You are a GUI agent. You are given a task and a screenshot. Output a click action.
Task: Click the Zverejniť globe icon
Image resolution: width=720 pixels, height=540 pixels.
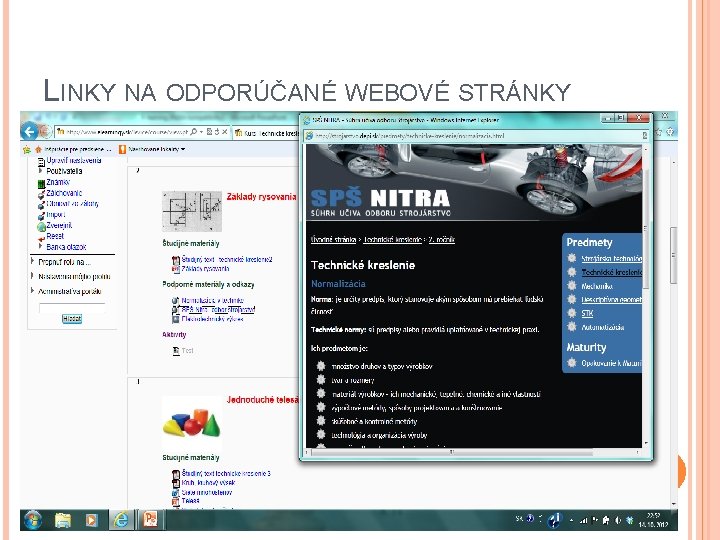point(41,226)
